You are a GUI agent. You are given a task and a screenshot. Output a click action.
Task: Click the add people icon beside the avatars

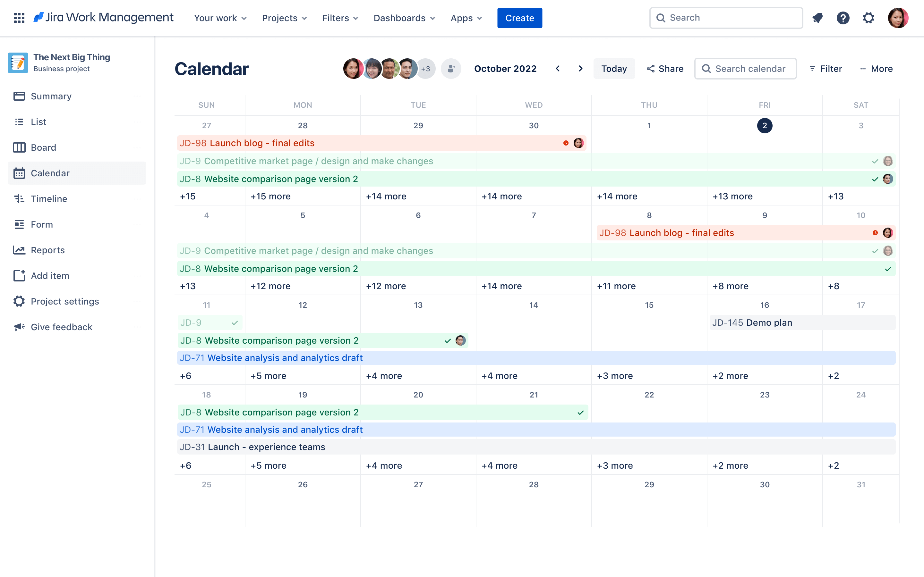451,69
